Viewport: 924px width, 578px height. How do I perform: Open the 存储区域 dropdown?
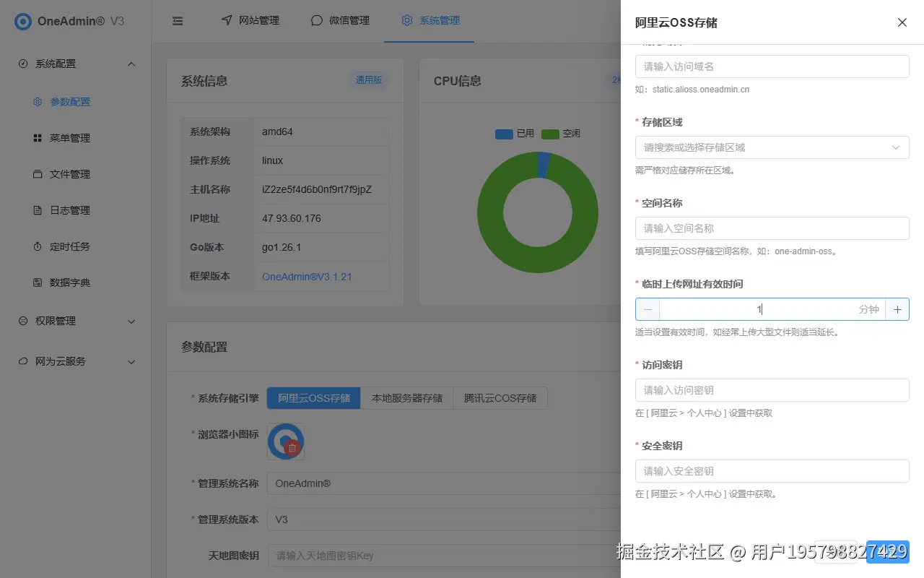click(x=772, y=147)
